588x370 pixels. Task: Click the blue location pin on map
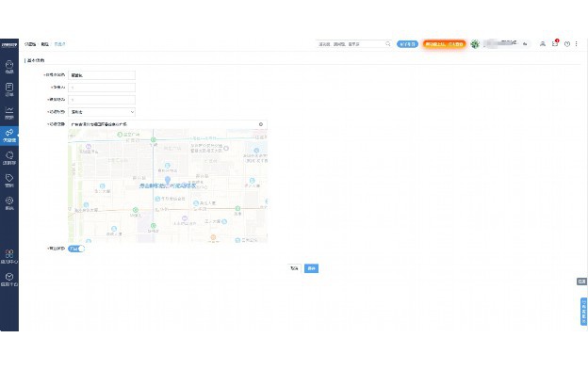pyautogui.click(x=168, y=180)
